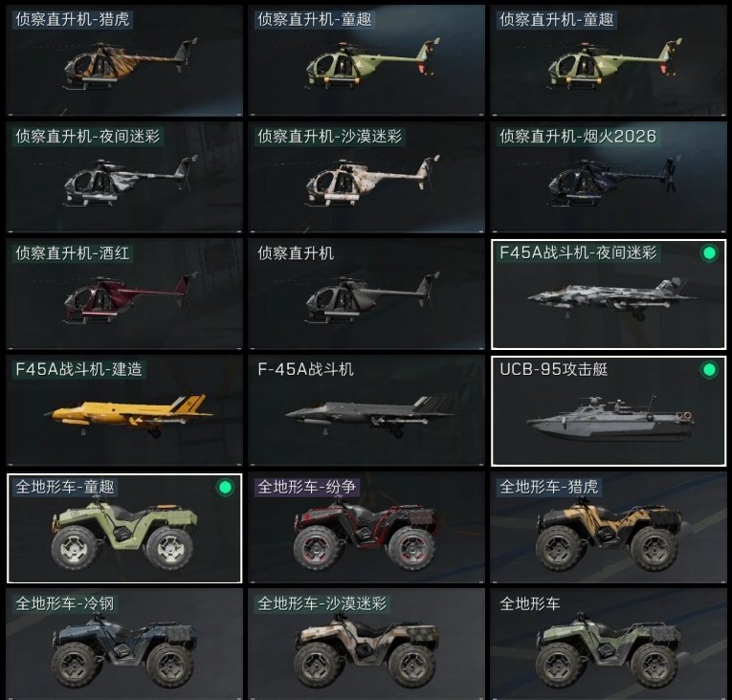Choose the default 侦察直升机 skin

tap(366, 294)
